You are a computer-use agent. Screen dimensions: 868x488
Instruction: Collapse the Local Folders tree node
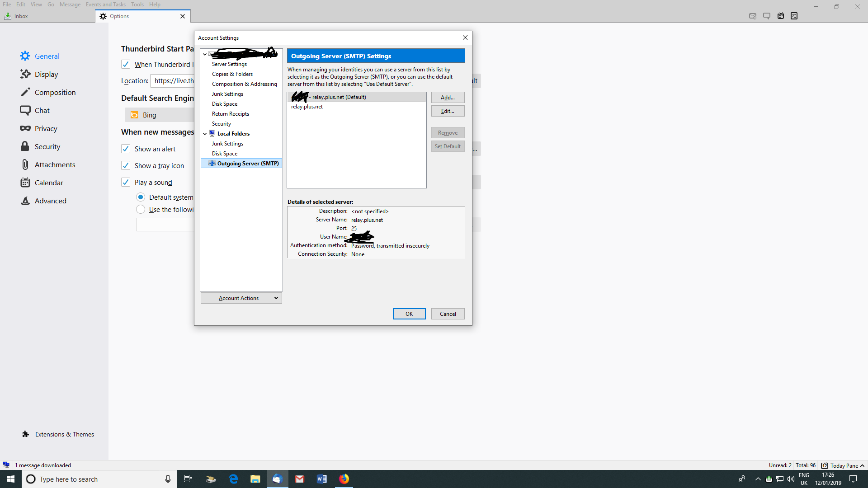click(205, 134)
